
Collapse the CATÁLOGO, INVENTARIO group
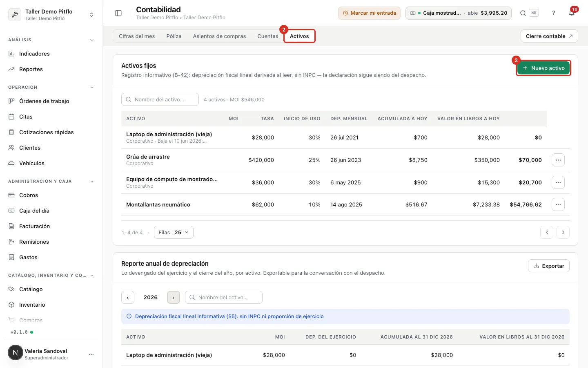[91, 276]
